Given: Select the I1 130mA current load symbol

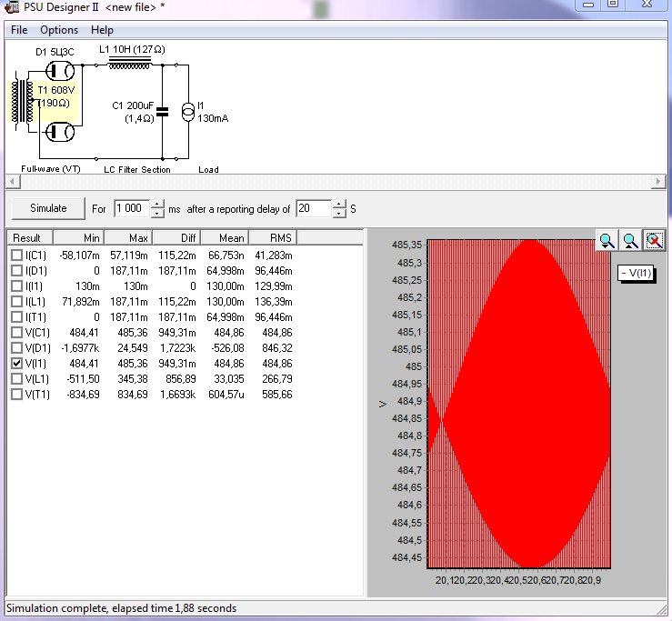Looking at the screenshot, I should pyautogui.click(x=188, y=112).
